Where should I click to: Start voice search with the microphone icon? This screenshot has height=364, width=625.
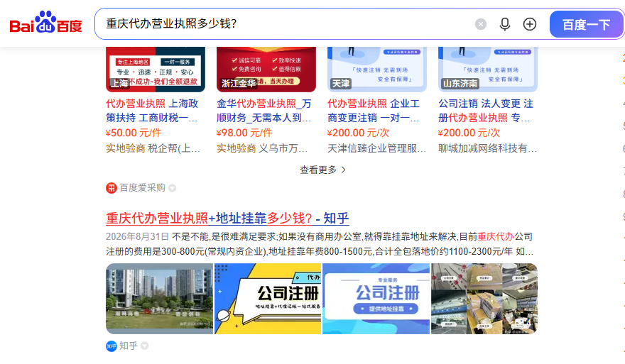point(505,24)
